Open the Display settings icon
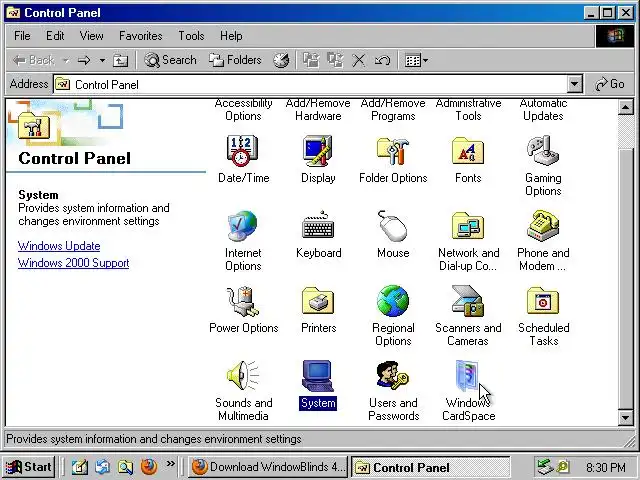The height and width of the screenshot is (480, 640). pos(318,151)
